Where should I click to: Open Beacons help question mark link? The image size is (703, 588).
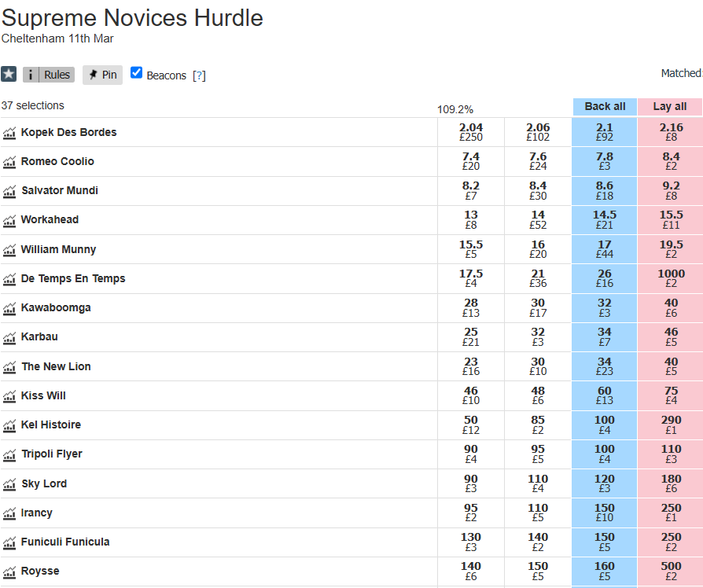pos(199,75)
